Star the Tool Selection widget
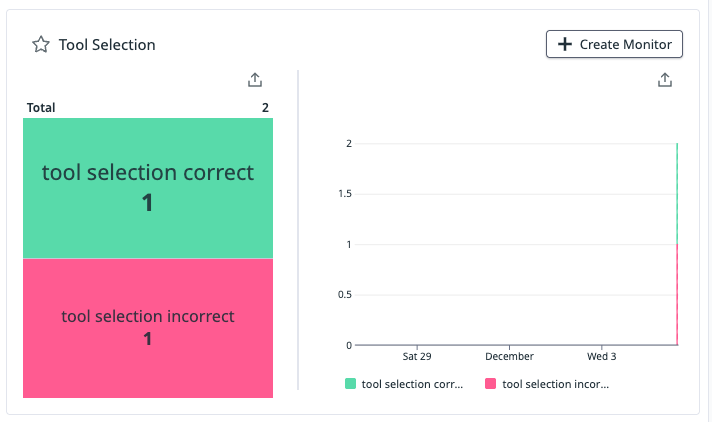The image size is (712, 422). pyautogui.click(x=41, y=45)
